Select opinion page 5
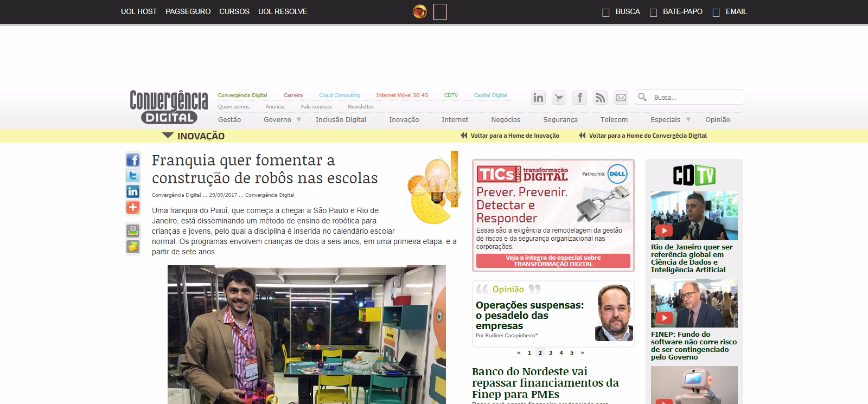The image size is (868, 404). point(572,352)
